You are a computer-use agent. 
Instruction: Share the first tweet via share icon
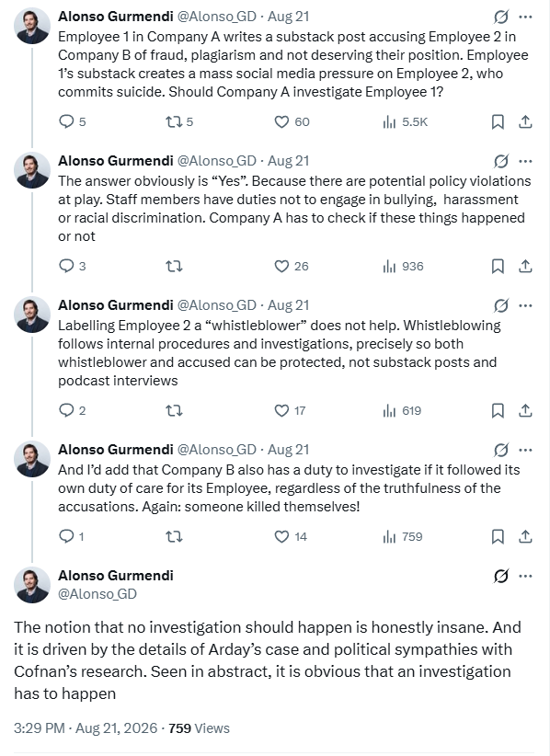[525, 121]
